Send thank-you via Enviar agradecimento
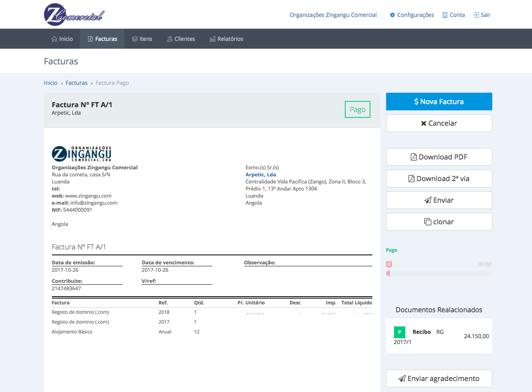This screenshot has height=392, width=532. click(439, 379)
